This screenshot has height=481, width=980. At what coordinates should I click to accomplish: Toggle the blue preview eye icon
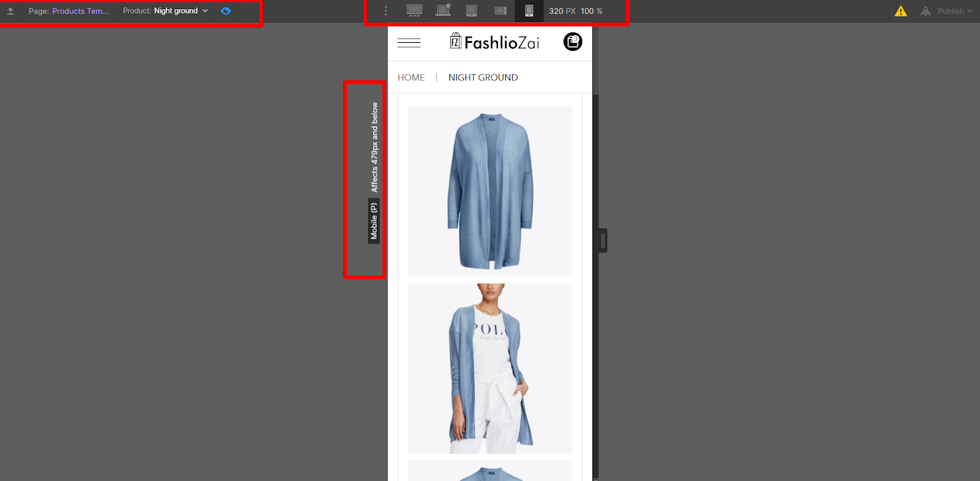[x=226, y=11]
